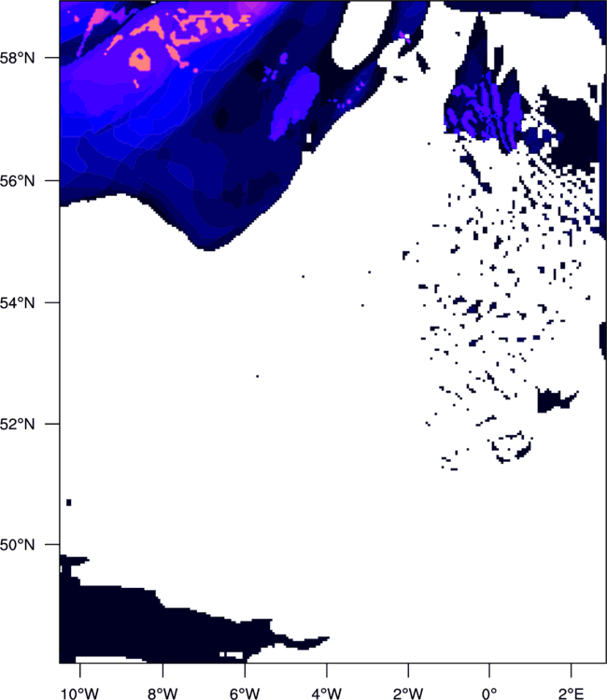Click the 10°W longitude label
Screen dimensions: 607x700
[x=79, y=693]
